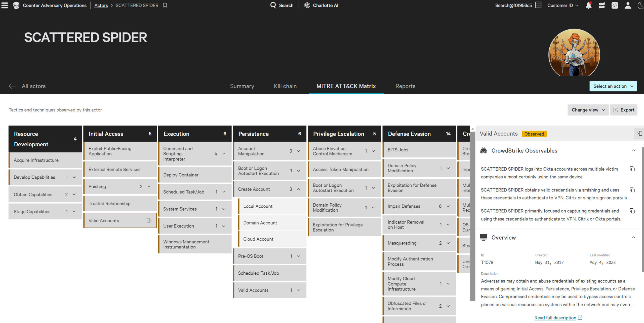Select the MITRE ATT&CK Matrix tab
644x323 pixels.
[x=346, y=86]
